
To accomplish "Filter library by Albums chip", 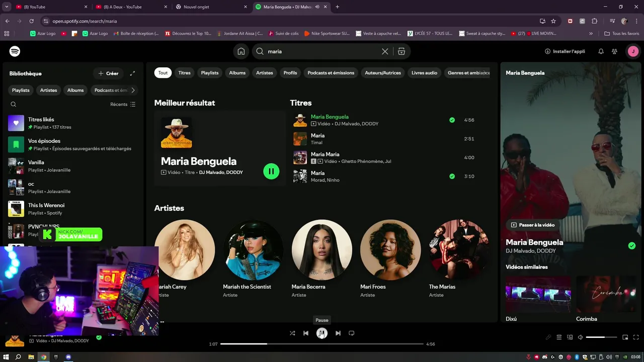I will coord(75,90).
